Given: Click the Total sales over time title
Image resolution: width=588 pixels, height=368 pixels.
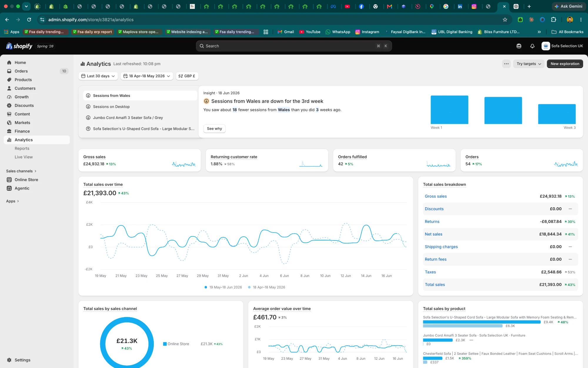Looking at the screenshot, I should pyautogui.click(x=103, y=185).
